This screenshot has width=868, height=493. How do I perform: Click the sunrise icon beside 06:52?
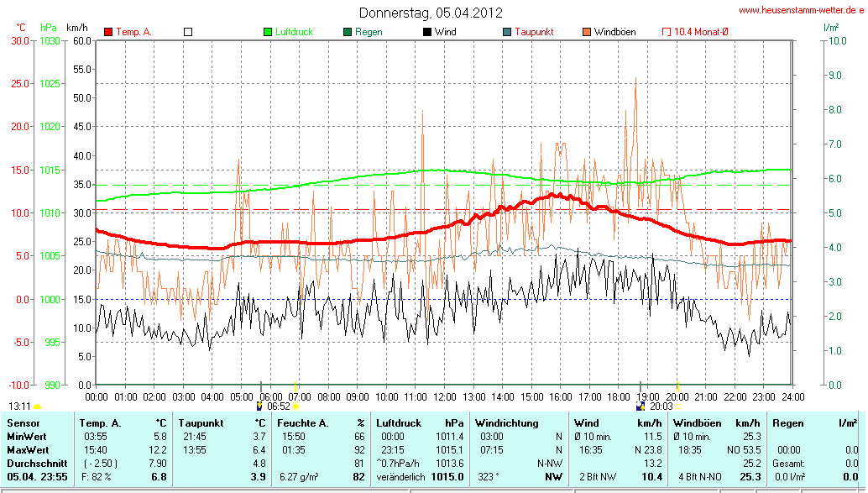[260, 406]
